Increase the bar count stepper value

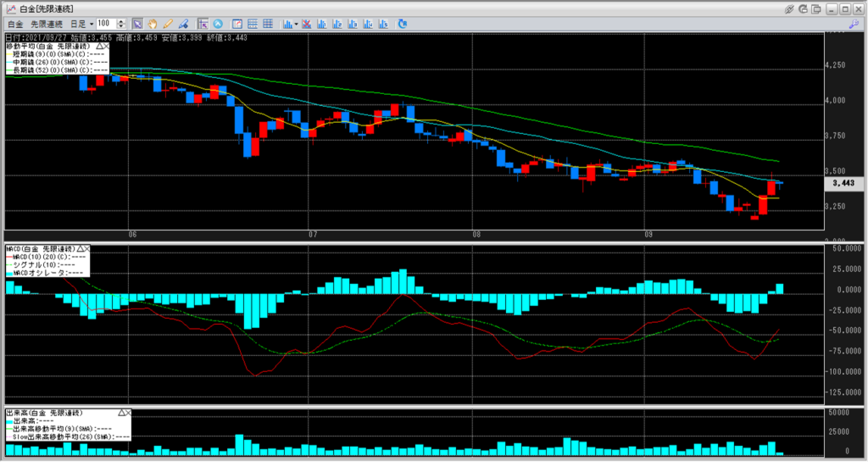tap(122, 21)
